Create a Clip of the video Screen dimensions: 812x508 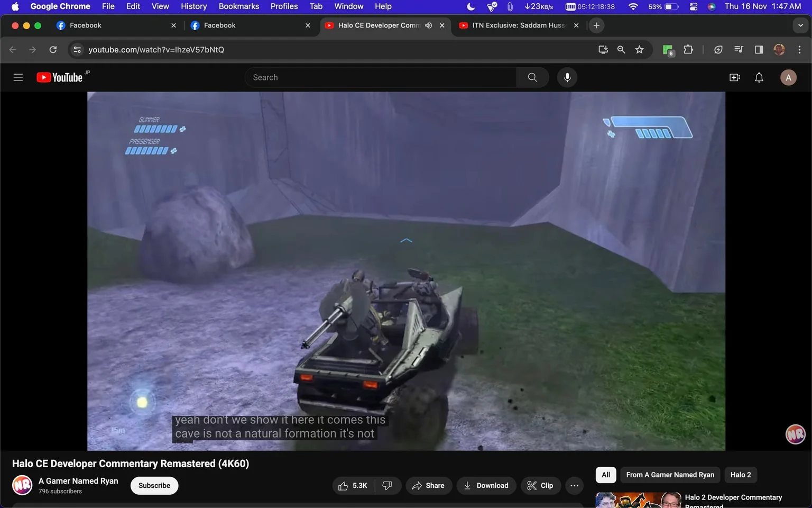click(x=540, y=486)
